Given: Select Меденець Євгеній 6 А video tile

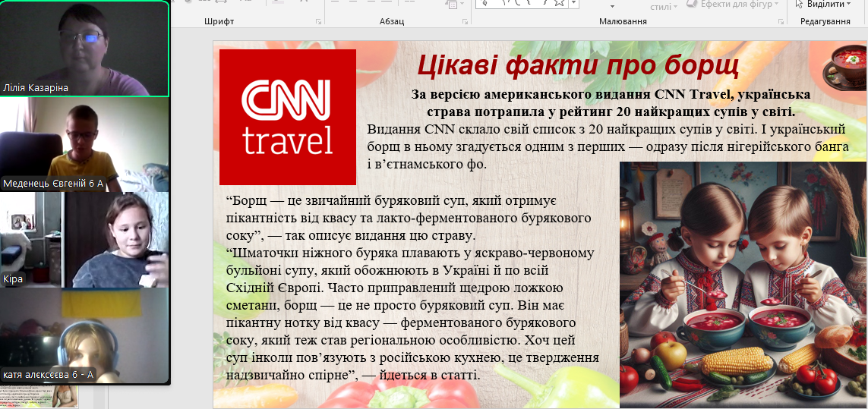Looking at the screenshot, I should pyautogui.click(x=84, y=144).
